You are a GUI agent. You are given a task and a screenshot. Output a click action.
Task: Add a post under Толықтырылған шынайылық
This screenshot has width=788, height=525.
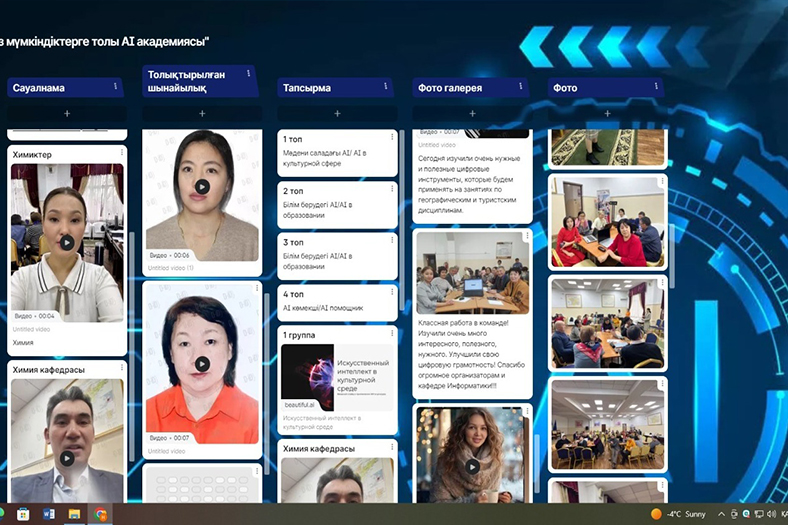[202, 114]
